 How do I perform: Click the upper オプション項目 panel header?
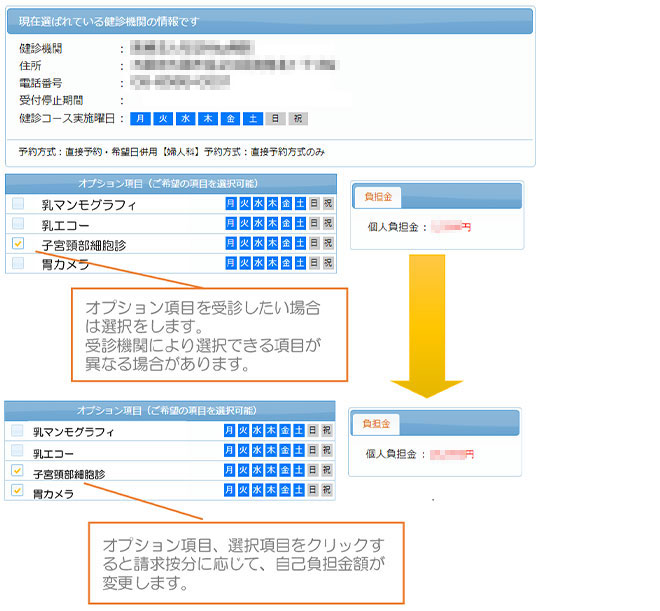[x=171, y=184]
